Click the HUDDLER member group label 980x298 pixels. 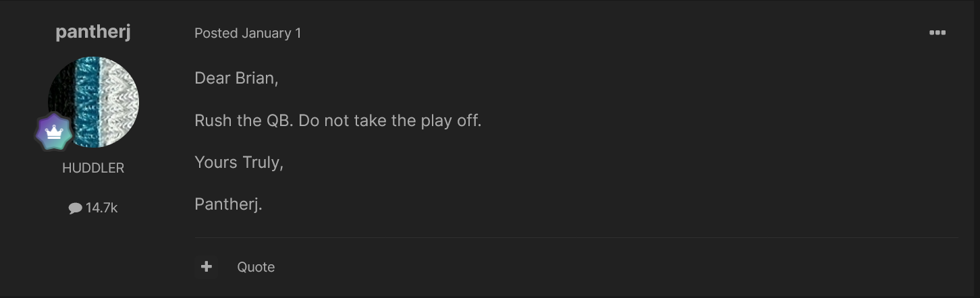pos(93,169)
